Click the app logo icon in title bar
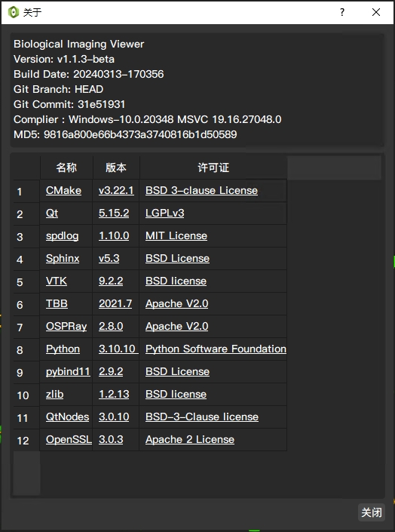Image resolution: width=395 pixels, height=532 pixels. (14, 13)
